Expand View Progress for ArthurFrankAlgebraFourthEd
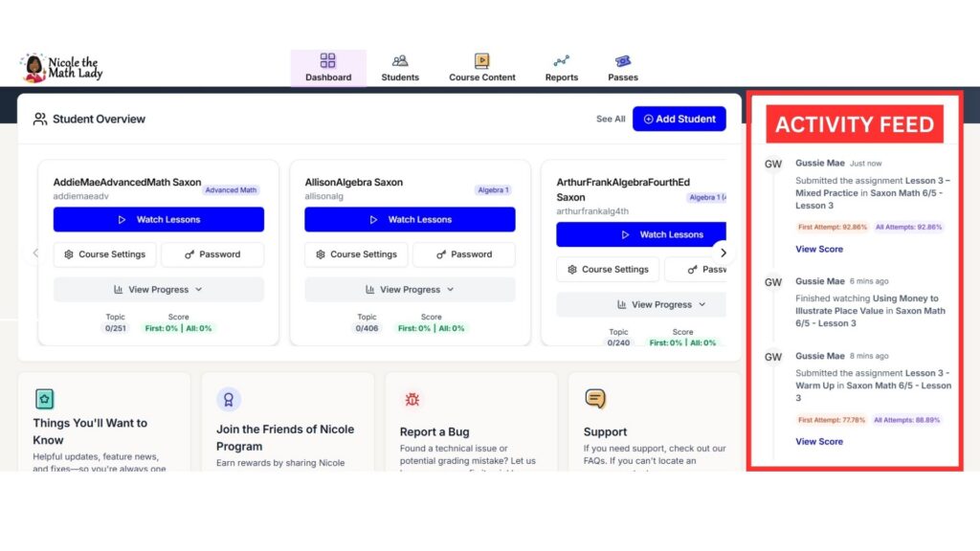The image size is (980, 551). tap(661, 304)
